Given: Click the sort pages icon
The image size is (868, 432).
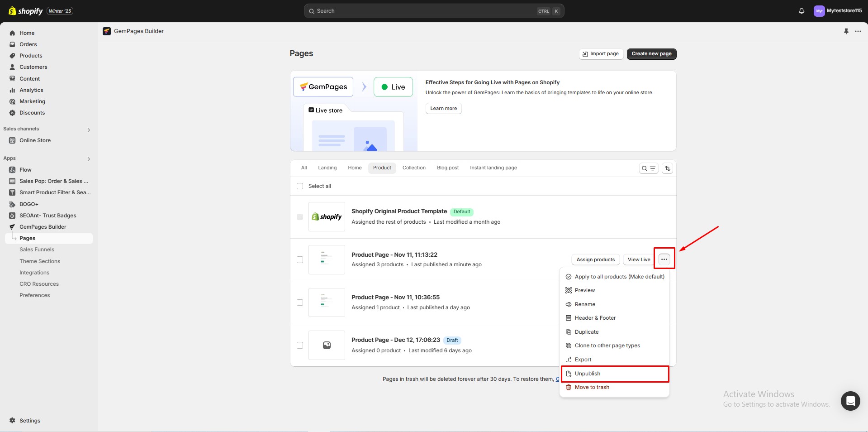Looking at the screenshot, I should tap(667, 168).
